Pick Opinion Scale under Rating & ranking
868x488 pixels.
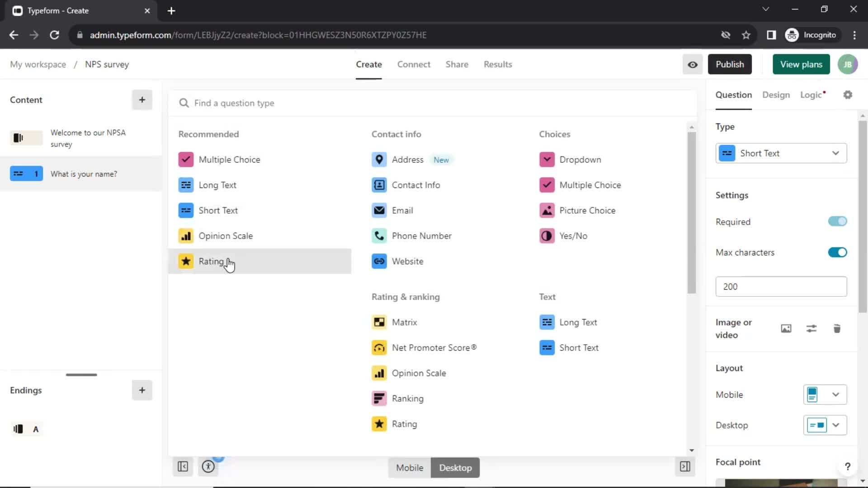(x=409, y=373)
